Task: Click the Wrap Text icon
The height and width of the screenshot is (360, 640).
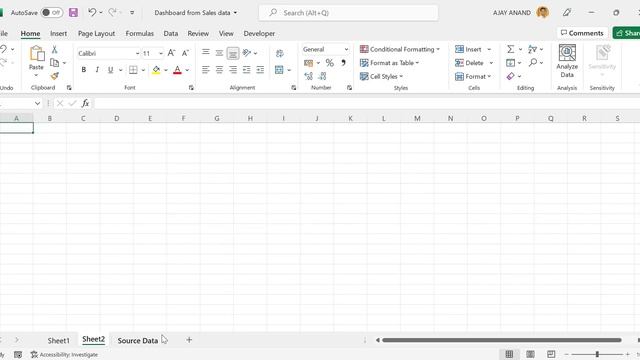Action: pyautogui.click(x=280, y=53)
